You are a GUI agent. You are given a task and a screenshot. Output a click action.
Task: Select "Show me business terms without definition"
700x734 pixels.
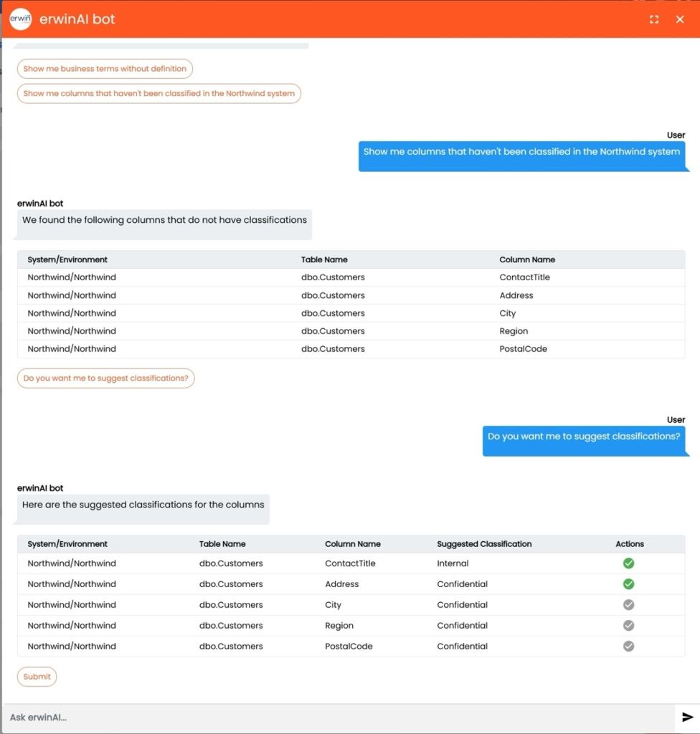pos(105,69)
